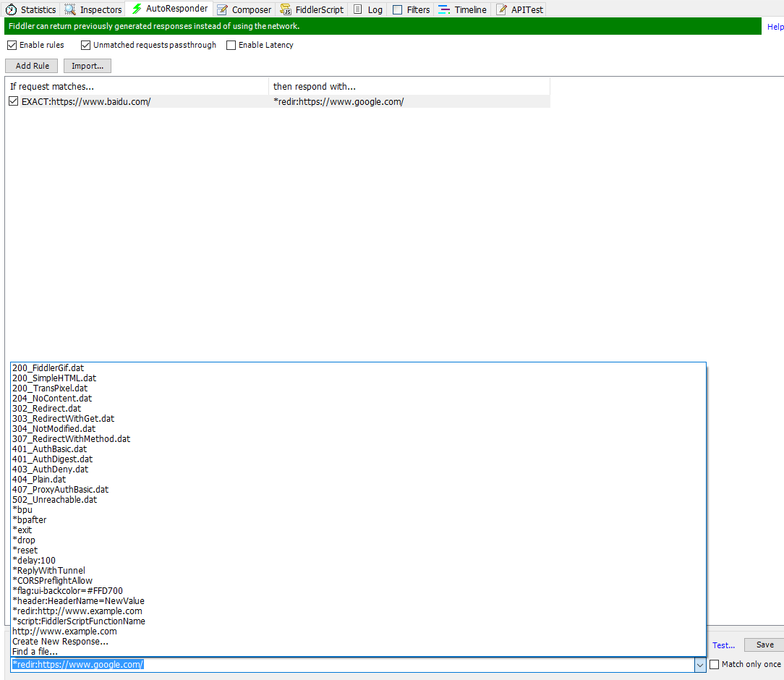The width and height of the screenshot is (784, 680).
Task: Click the Timeline bars icon
Action: click(444, 9)
